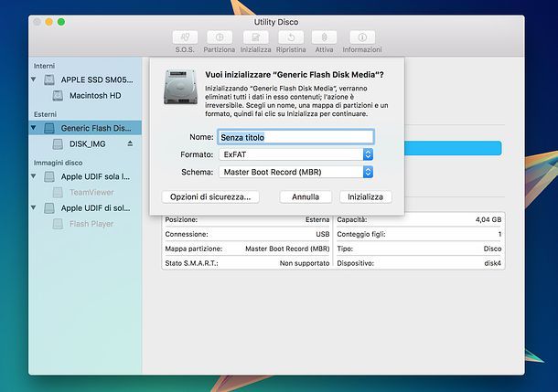
Task: Click the Connessione value USB
Action: (322, 234)
